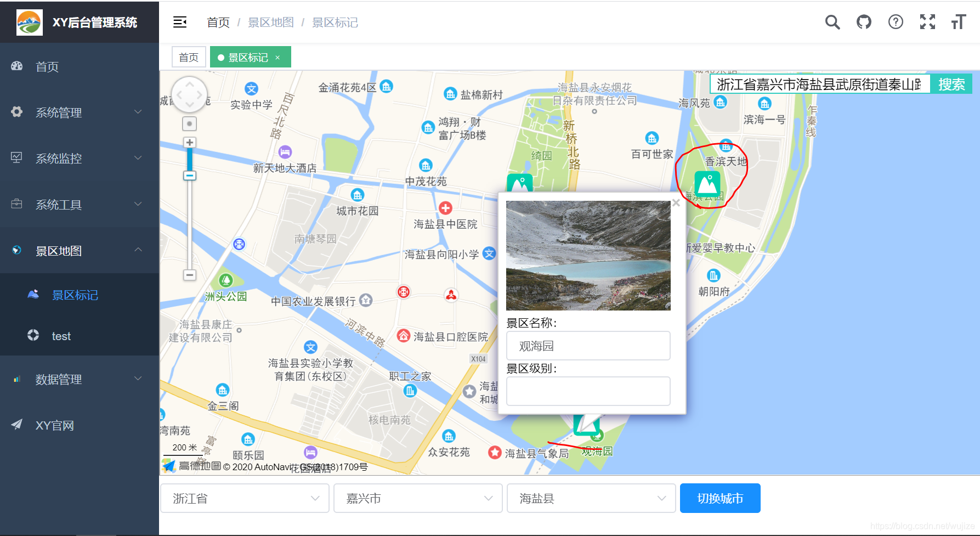Click the 盐棉新村 residence map icon
Viewport: 980px width, 536px height.
[x=450, y=93]
